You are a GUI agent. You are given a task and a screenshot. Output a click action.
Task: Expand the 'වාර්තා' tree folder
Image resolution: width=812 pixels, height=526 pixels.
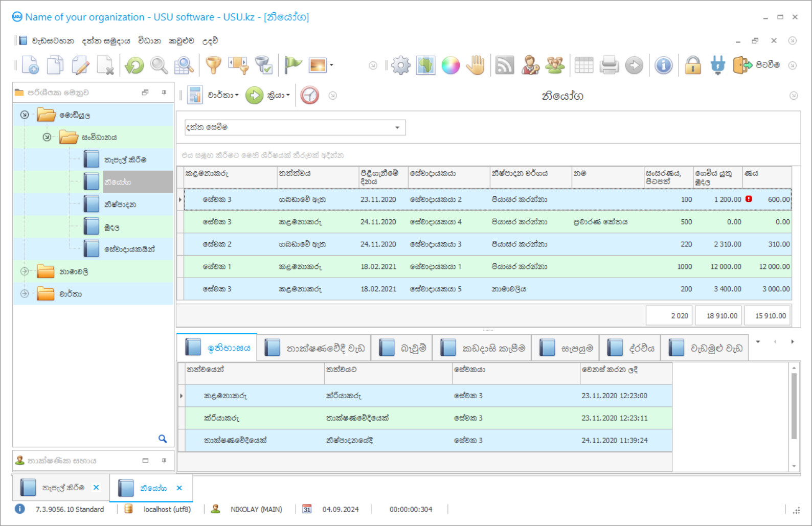[25, 293]
